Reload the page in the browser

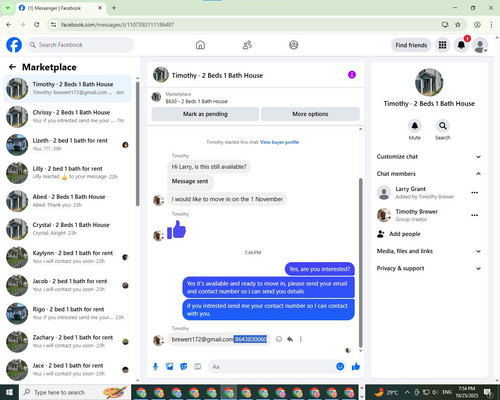[x=37, y=24]
